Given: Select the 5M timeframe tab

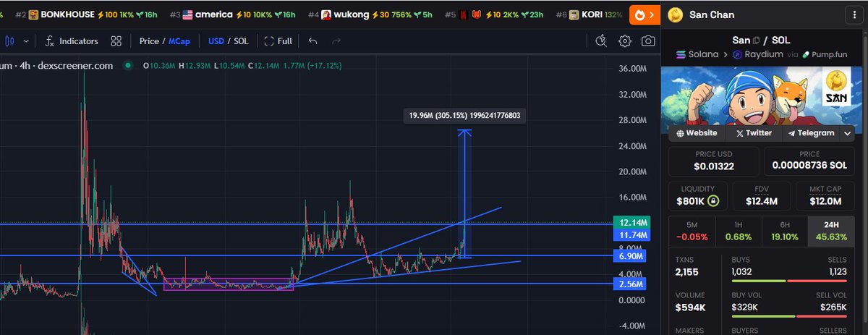Looking at the screenshot, I should 693,231.
